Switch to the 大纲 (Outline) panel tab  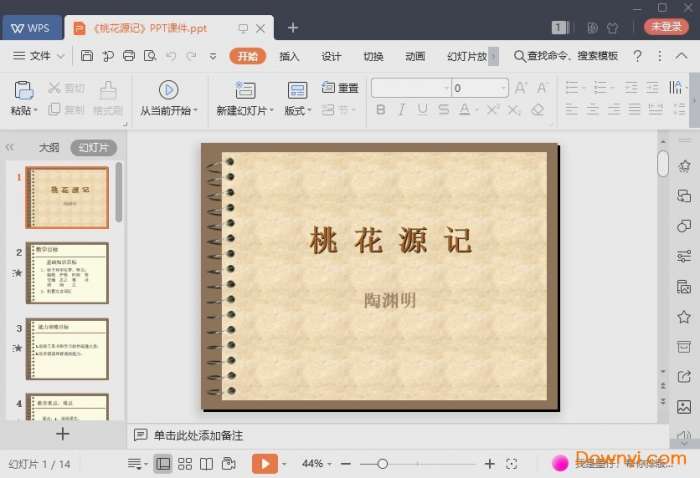(x=49, y=147)
